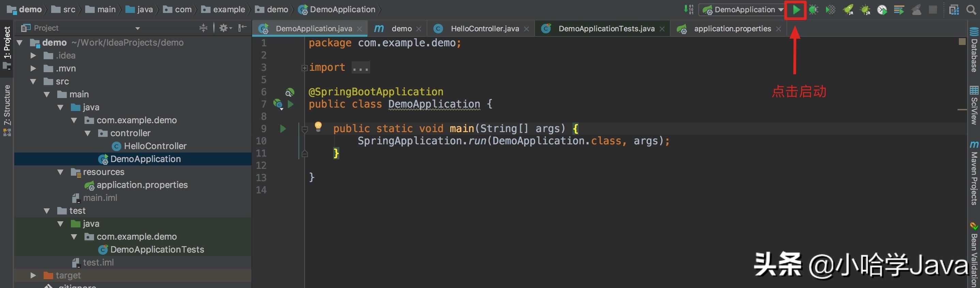Expand the .idea folder
980x288 pixels.
tap(33, 55)
